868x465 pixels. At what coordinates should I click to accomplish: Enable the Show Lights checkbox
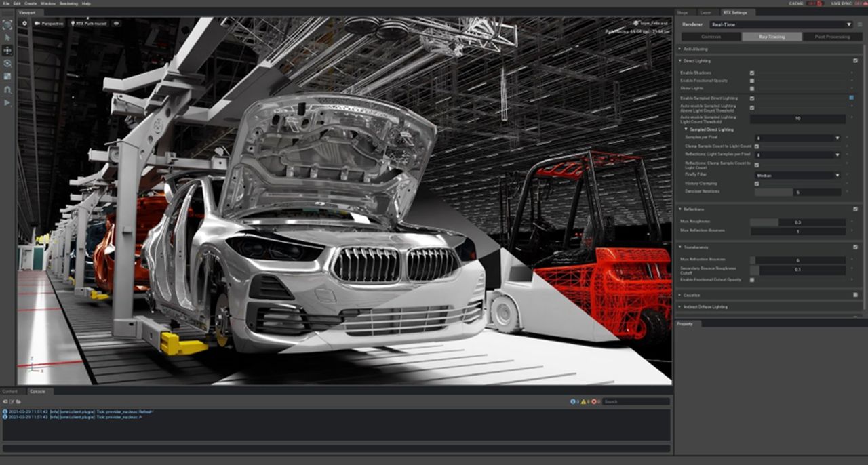click(752, 87)
